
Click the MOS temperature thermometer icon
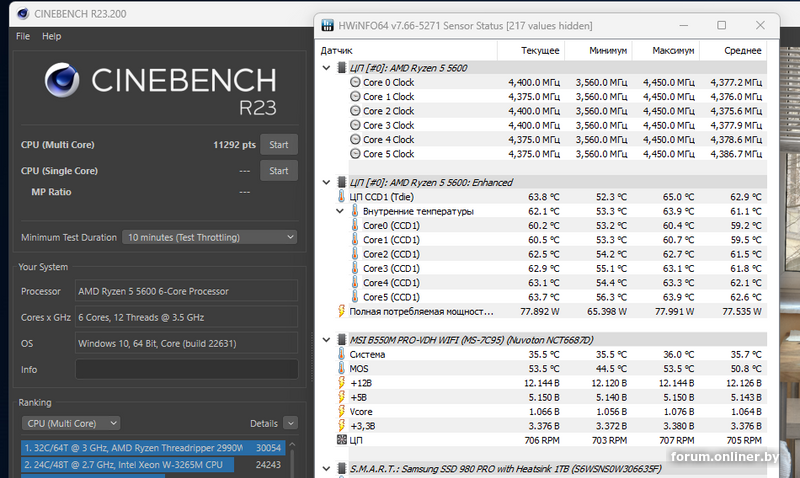[x=341, y=368]
